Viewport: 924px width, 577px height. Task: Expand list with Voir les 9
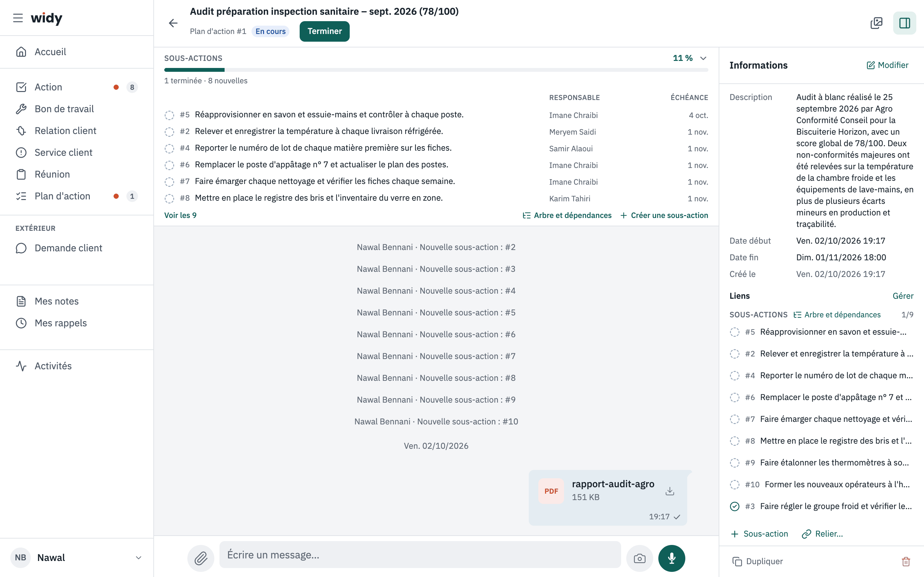(x=180, y=215)
